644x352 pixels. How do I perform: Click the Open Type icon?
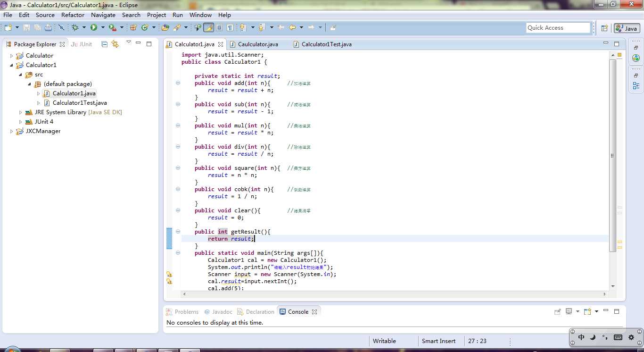(165, 27)
